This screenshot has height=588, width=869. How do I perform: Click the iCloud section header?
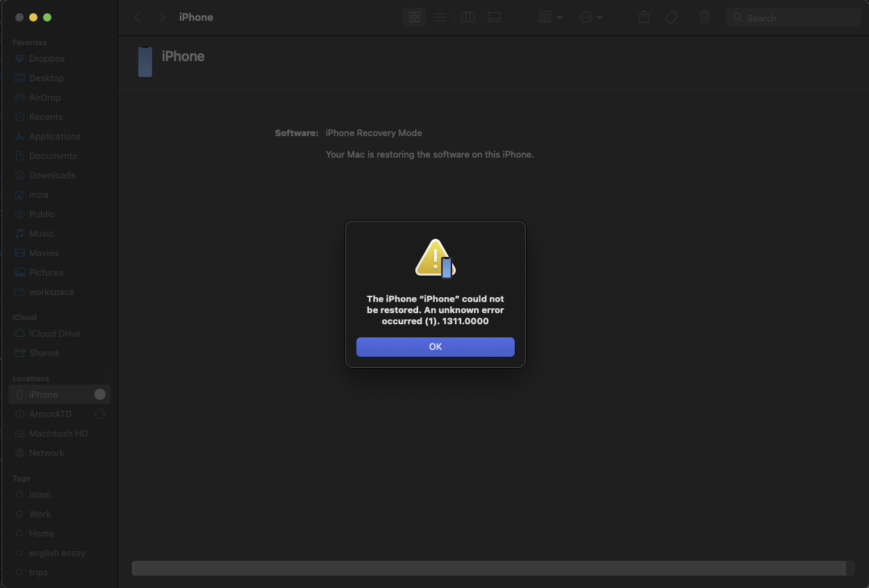tap(24, 317)
